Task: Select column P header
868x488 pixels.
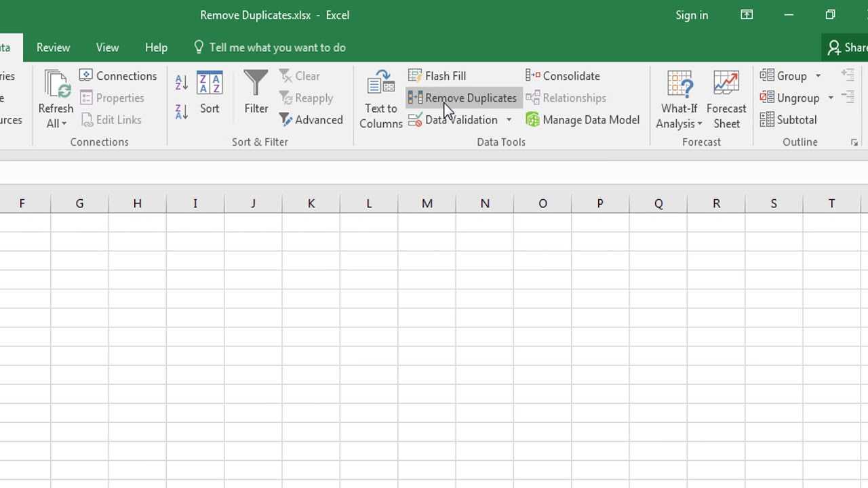Action: 600,203
